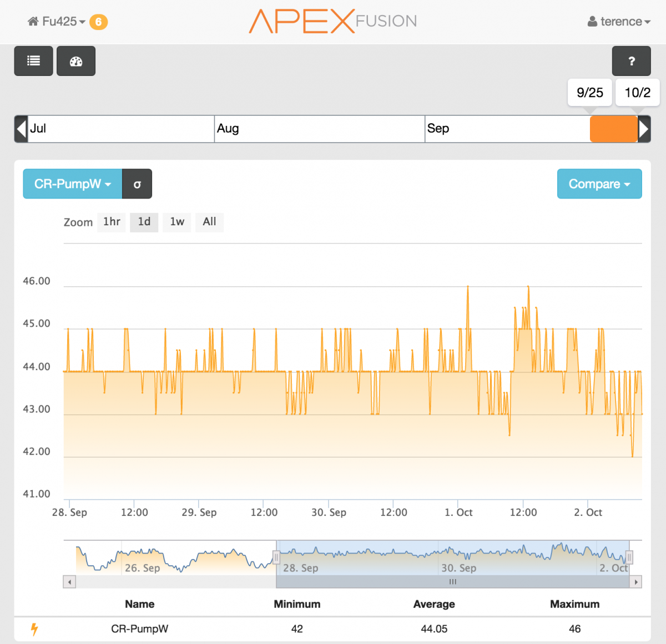This screenshot has width=666, height=644.
Task: Click the Apex Fusion logo
Action: (333, 21)
